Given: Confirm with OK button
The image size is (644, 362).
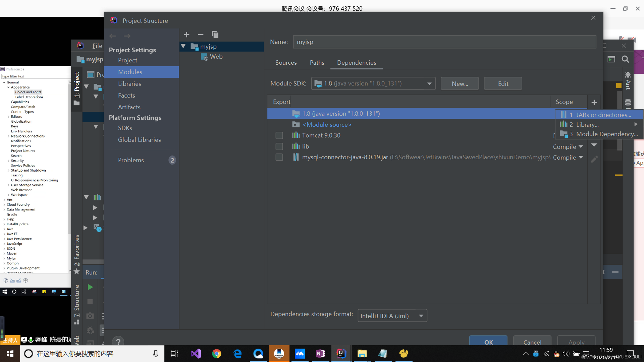Looking at the screenshot, I should 488,341.
